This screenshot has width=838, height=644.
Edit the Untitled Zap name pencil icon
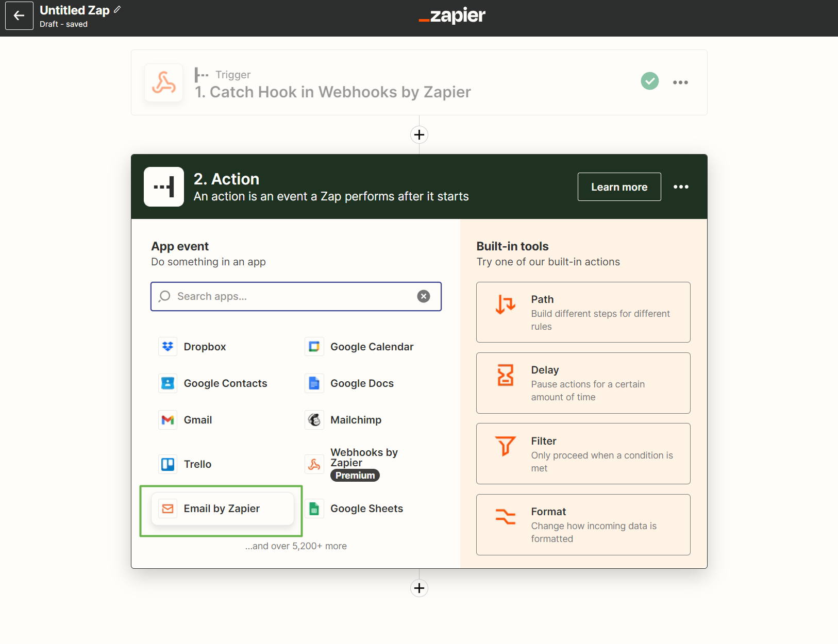[x=118, y=9]
